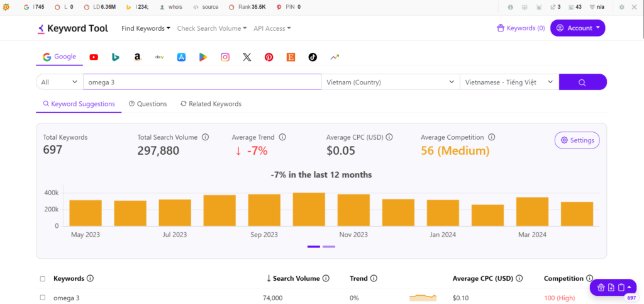The image size is (644, 304).
Task: Click the first chart page indicator
Action: 314,247
